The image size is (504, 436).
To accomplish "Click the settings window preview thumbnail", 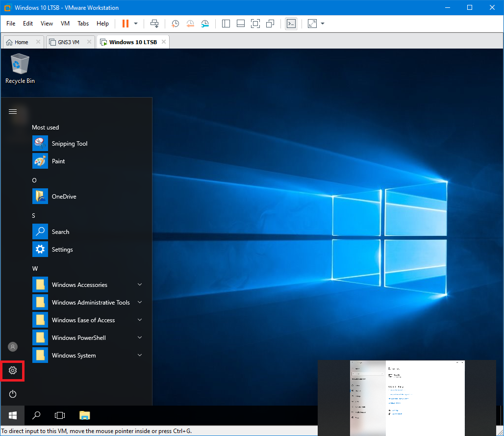I will 407,398.
